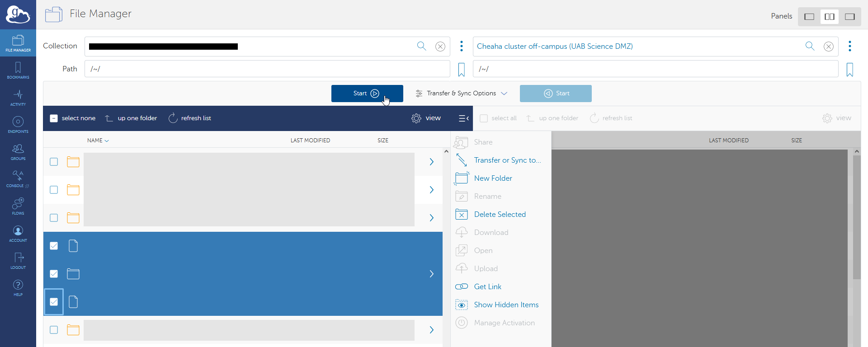Screen dimensions: 868x347
Task: Go to Endpoints in sidebar
Action: [x=18, y=124]
